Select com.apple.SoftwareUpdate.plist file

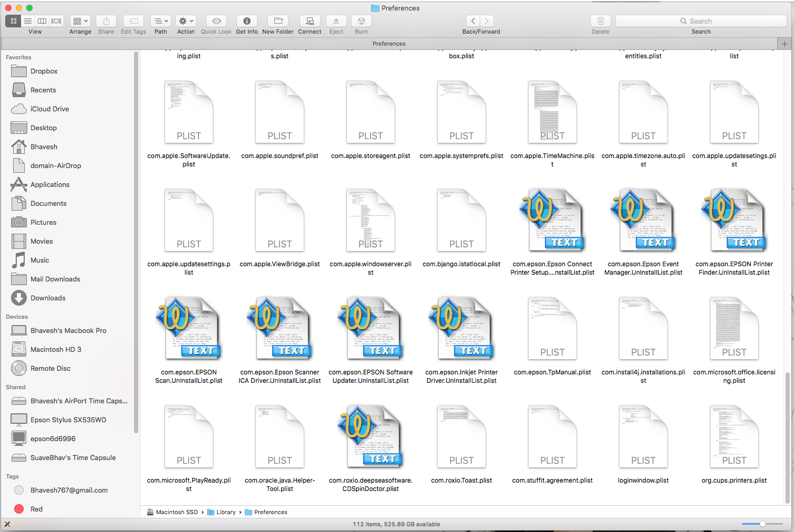189,112
